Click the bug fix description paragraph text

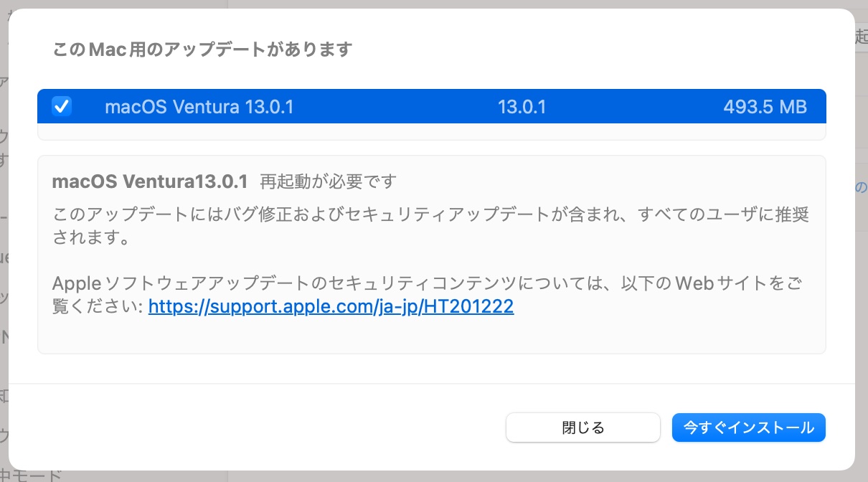coord(430,226)
